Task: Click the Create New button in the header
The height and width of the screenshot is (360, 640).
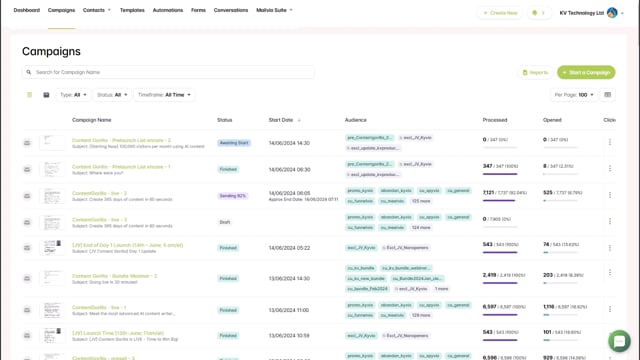Action: (500, 13)
